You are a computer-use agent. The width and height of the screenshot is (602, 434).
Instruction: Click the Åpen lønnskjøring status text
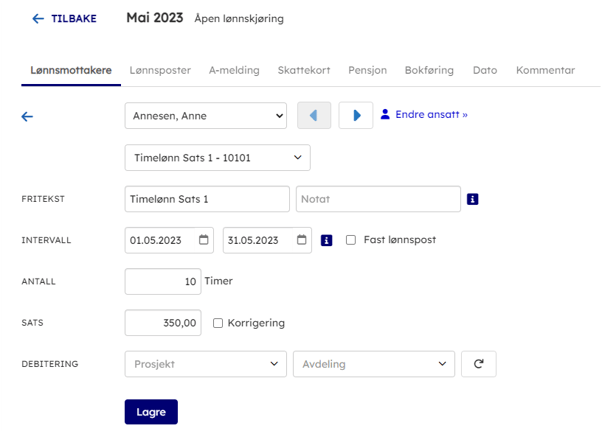coord(239,18)
